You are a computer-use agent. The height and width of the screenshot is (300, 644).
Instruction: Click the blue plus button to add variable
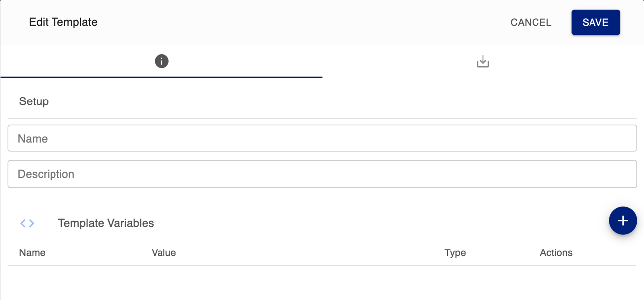(x=623, y=220)
